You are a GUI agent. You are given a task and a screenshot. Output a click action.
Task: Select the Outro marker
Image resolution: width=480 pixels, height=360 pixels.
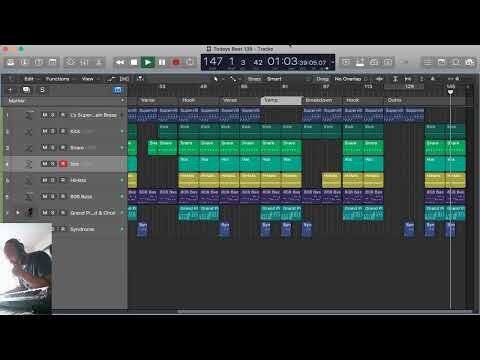point(425,100)
